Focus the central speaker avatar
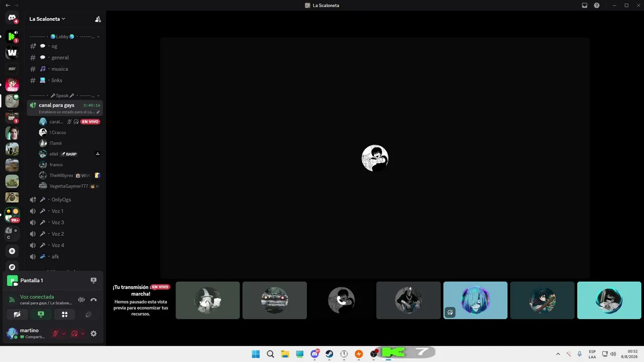 coord(375,158)
